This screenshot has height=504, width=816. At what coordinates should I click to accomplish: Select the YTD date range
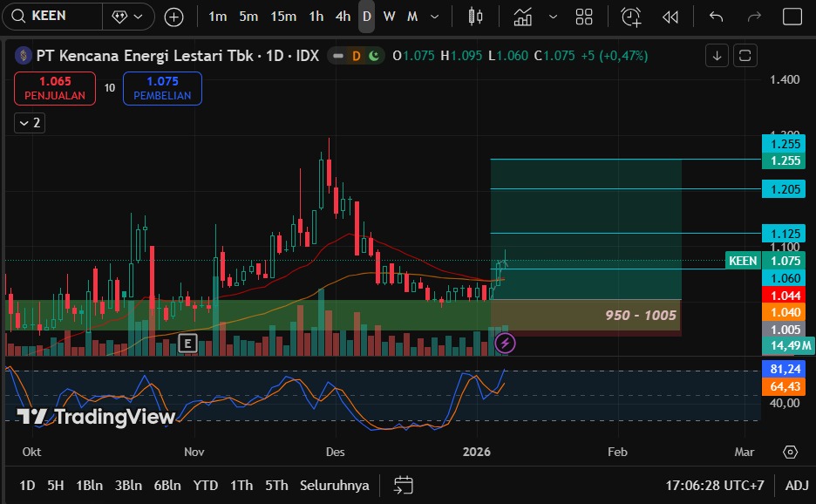click(x=206, y=485)
